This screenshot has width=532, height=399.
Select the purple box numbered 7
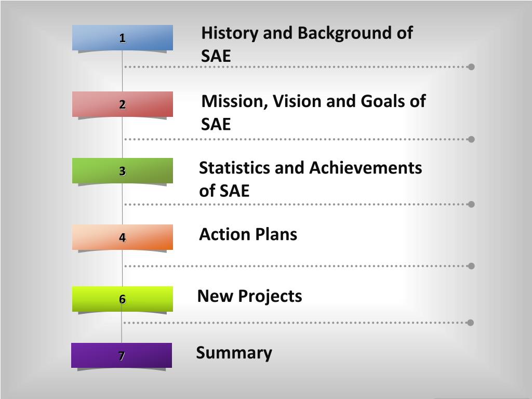pyautogui.click(x=122, y=355)
